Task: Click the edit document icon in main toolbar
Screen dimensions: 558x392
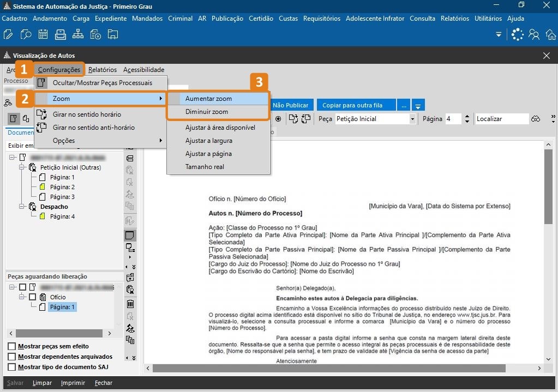Action: [8, 34]
